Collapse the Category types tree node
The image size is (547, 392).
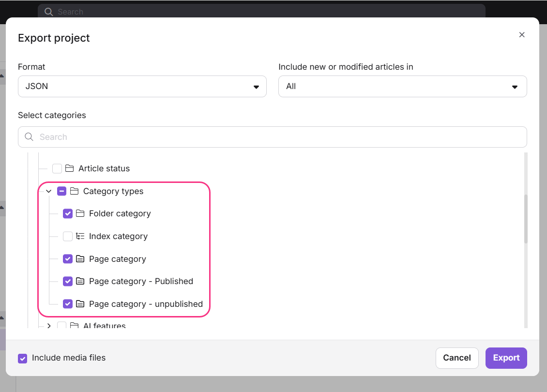tap(49, 191)
